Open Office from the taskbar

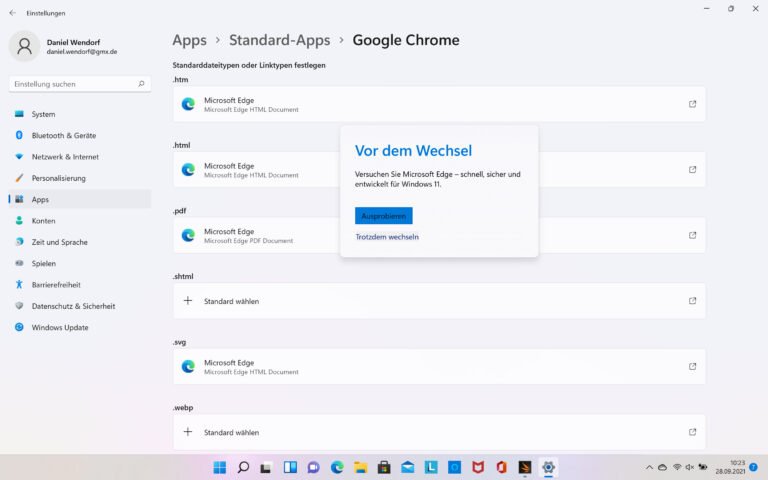(x=501, y=467)
